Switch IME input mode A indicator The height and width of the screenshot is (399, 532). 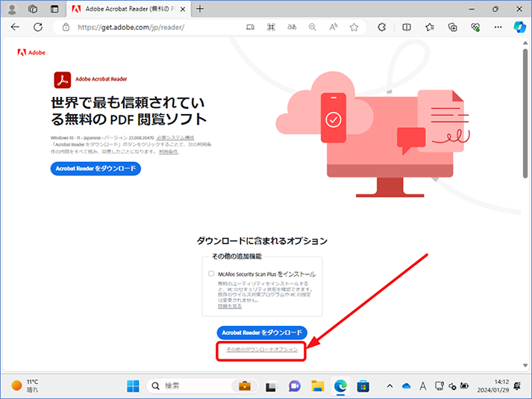423,386
